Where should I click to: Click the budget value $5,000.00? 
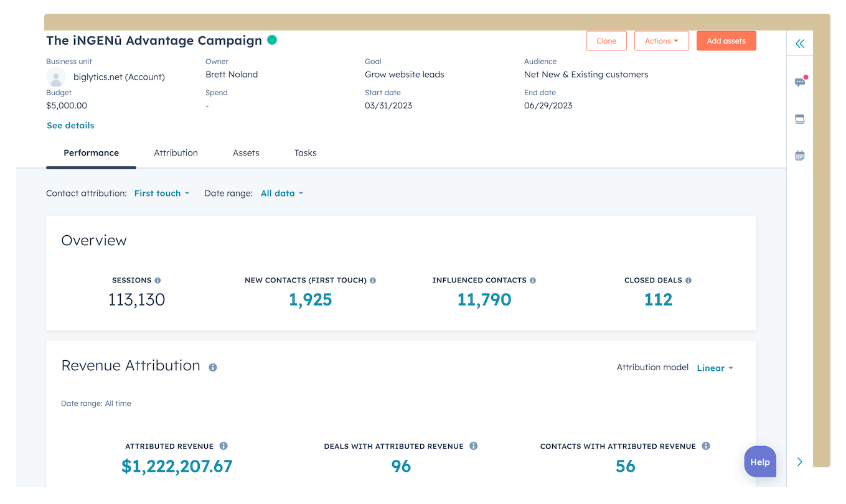pos(67,106)
